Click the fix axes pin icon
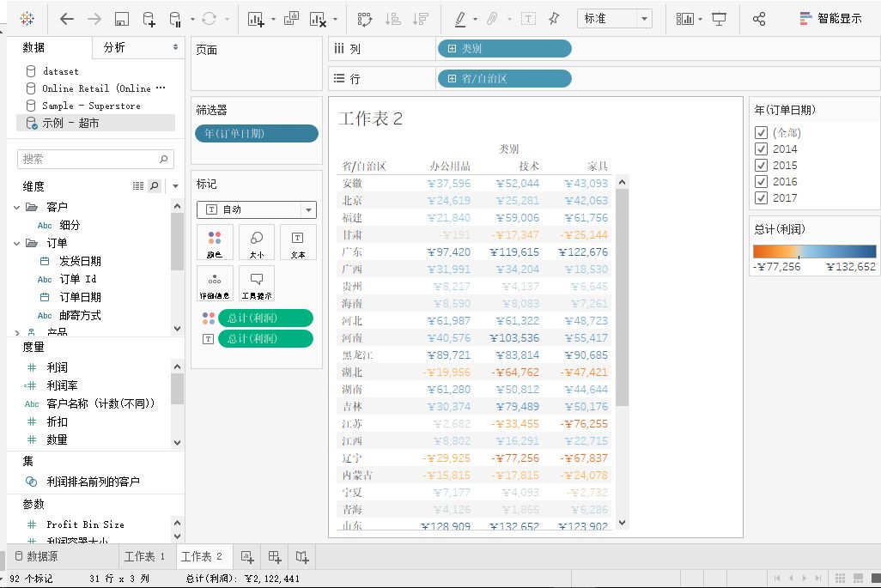Image resolution: width=881 pixels, height=588 pixels. (x=554, y=19)
